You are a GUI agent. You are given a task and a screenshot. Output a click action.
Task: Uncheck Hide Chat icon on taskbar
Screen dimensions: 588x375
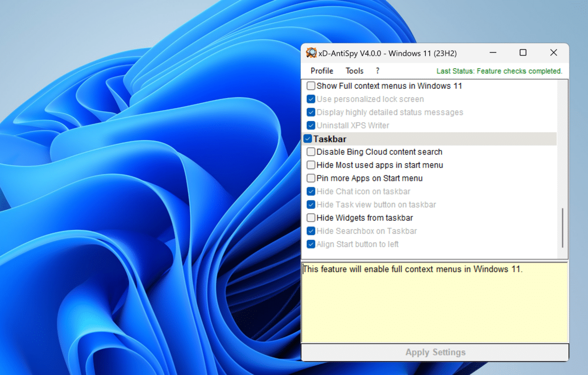[x=311, y=191]
